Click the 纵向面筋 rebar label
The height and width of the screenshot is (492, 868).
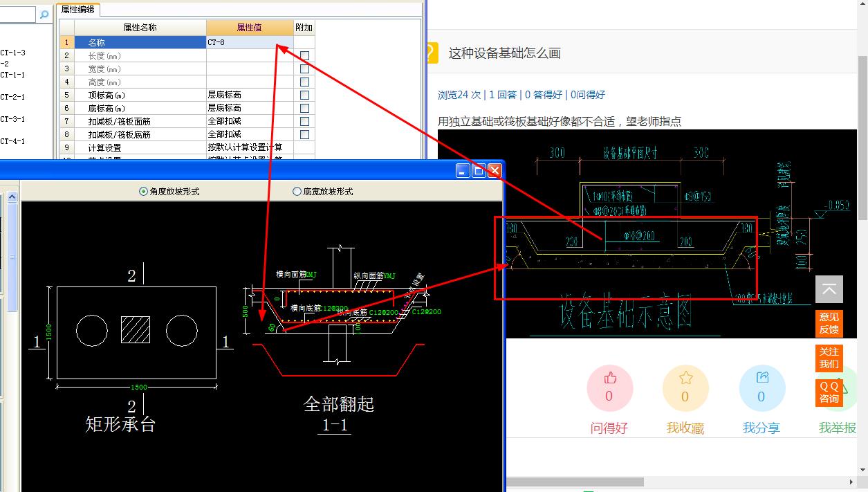[x=368, y=275]
